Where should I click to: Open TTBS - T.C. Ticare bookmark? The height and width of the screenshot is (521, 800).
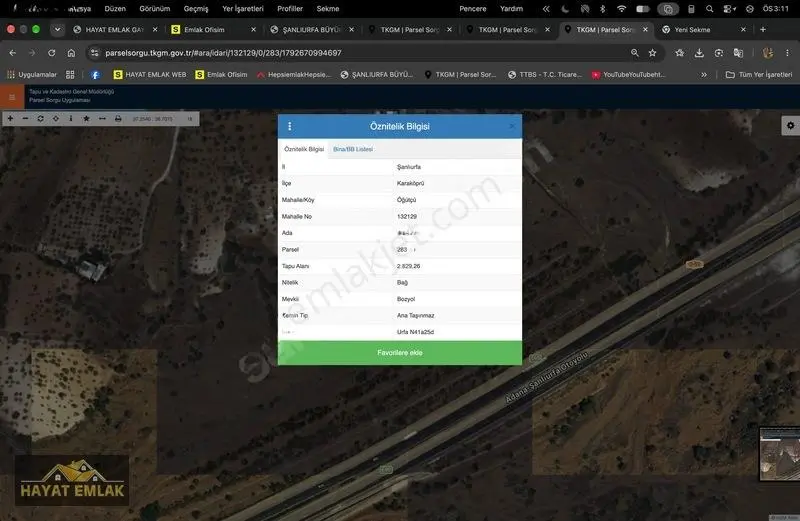545,75
